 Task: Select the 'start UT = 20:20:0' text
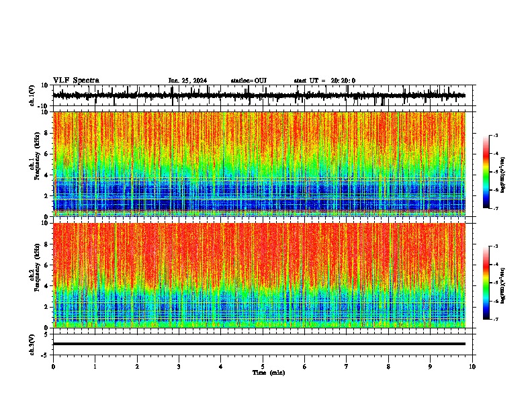324,81
